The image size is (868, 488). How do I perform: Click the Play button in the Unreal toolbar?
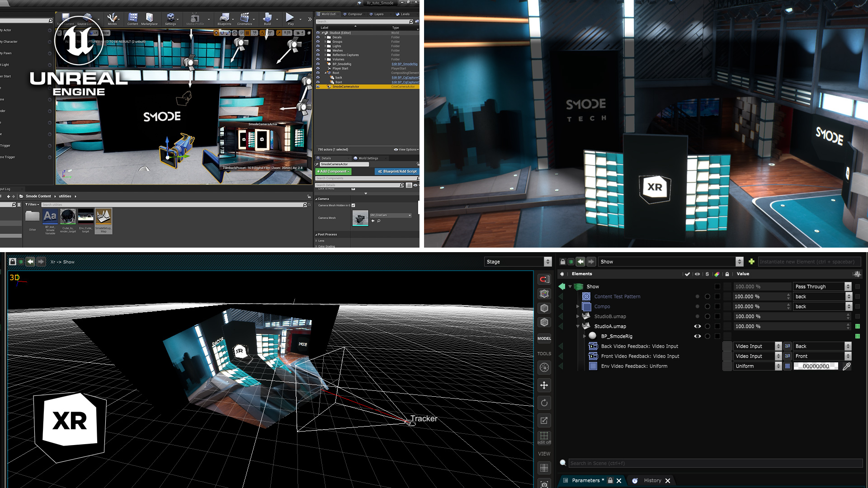(290, 19)
